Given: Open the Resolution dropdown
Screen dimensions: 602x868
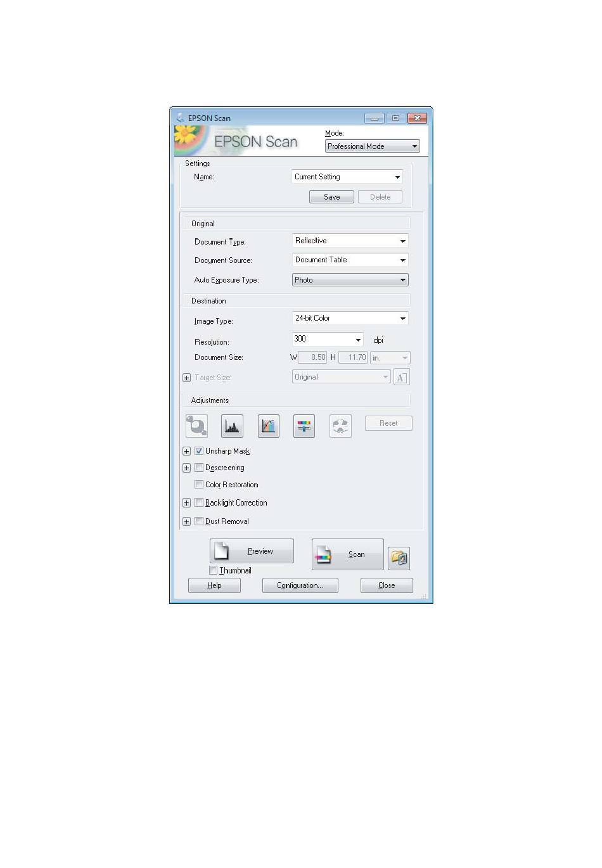Looking at the screenshot, I should point(328,339).
